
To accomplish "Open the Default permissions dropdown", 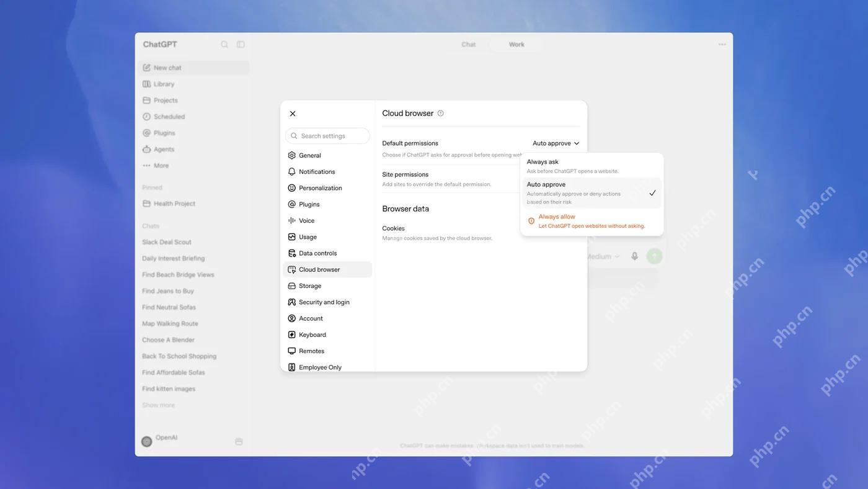I will click(556, 143).
